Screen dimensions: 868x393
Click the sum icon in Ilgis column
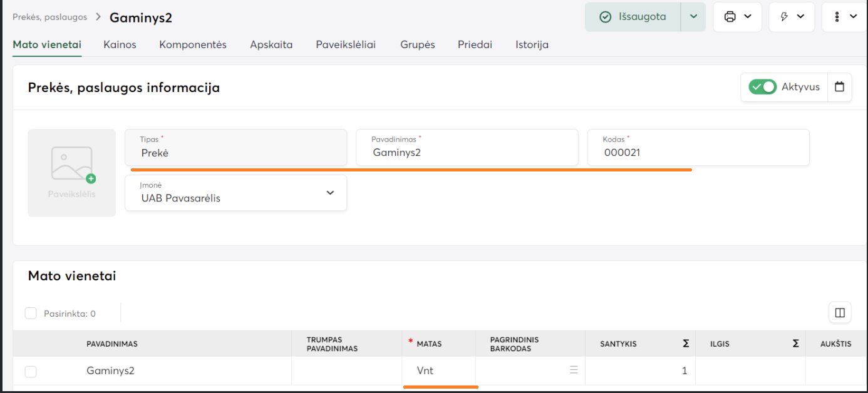795,344
